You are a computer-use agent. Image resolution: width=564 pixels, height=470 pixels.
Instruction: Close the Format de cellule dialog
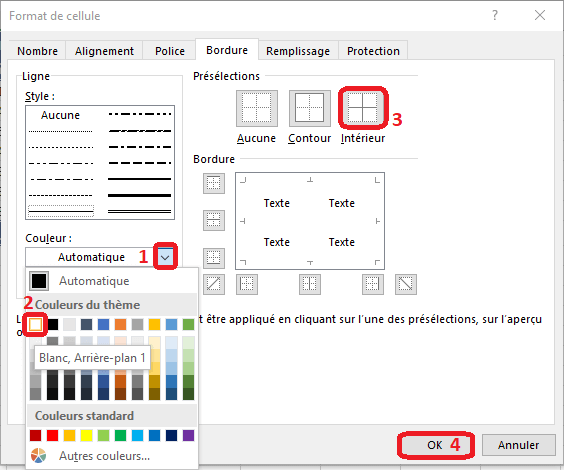pyautogui.click(x=540, y=15)
